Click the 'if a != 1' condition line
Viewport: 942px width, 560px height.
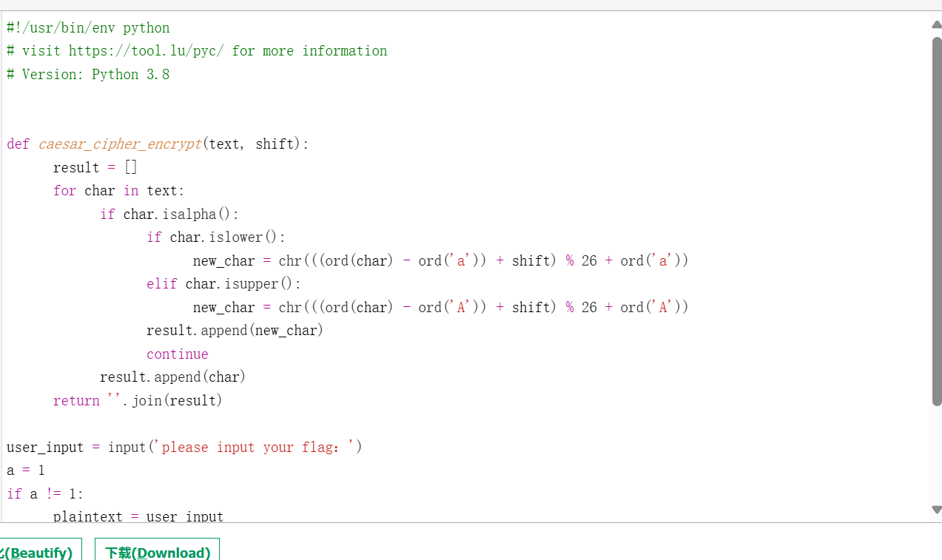point(45,494)
